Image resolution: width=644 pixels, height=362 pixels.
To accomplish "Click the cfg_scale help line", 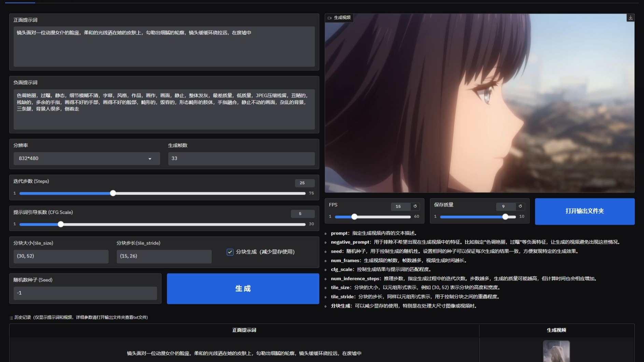I will point(381,269).
